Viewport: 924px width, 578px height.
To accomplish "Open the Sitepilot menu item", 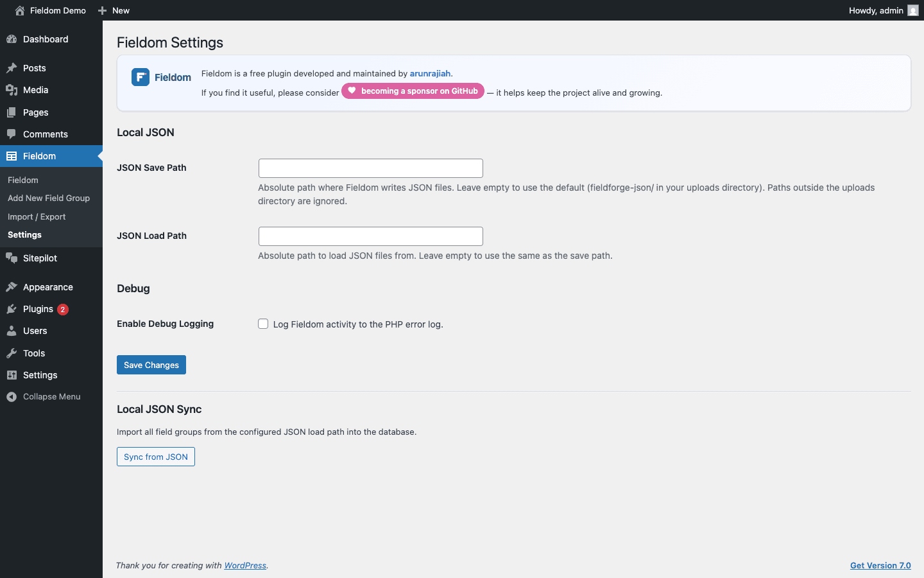I will pyautogui.click(x=51, y=258).
